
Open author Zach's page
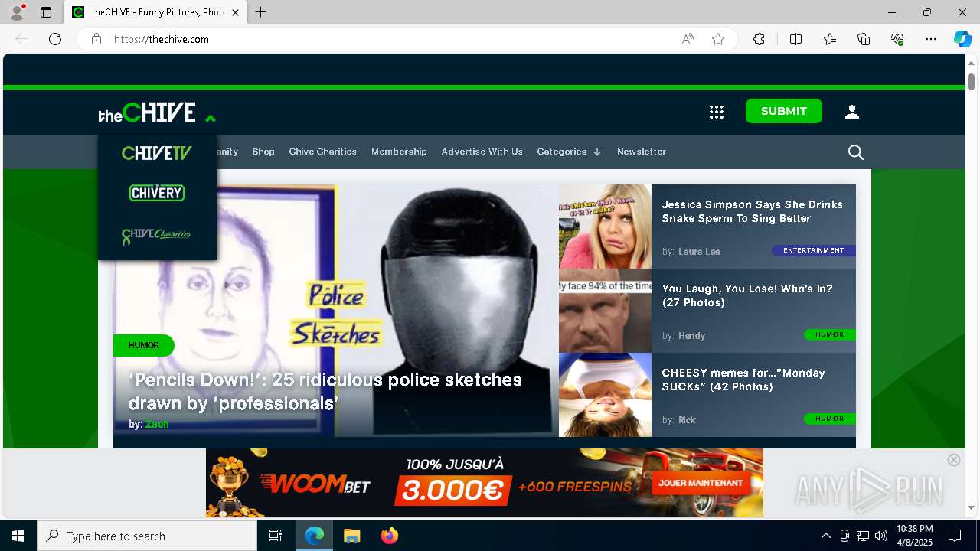point(157,424)
